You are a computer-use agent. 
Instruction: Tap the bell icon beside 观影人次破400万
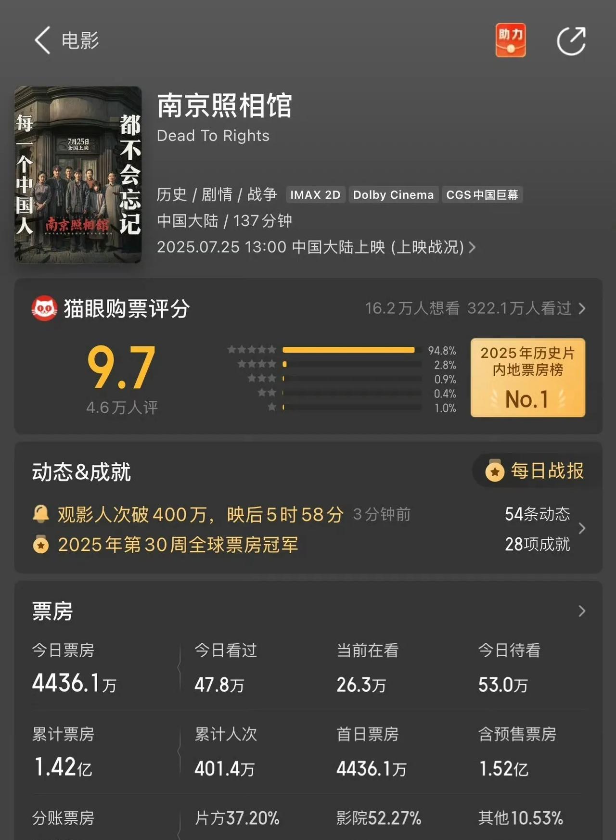[x=41, y=514]
